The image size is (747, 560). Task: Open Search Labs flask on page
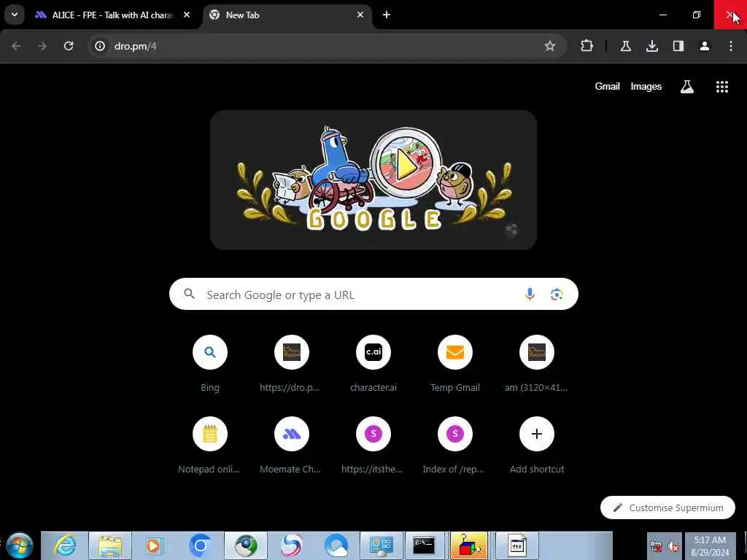687,87
